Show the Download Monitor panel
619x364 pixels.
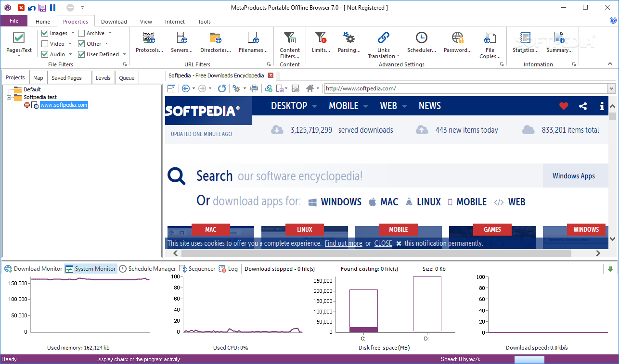click(x=33, y=269)
